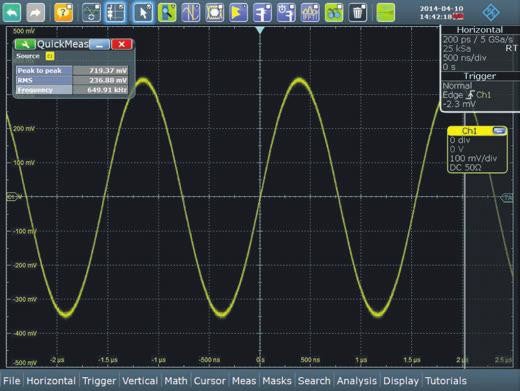Open the binoculars Search tool
This screenshot has height=391, width=520.
coord(334,13)
